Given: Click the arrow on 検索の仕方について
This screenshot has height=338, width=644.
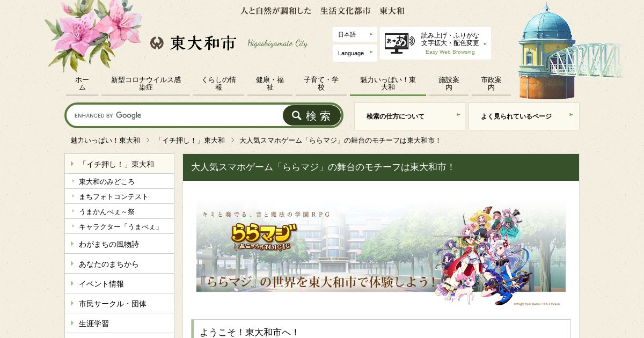Looking at the screenshot, I should (x=458, y=114).
